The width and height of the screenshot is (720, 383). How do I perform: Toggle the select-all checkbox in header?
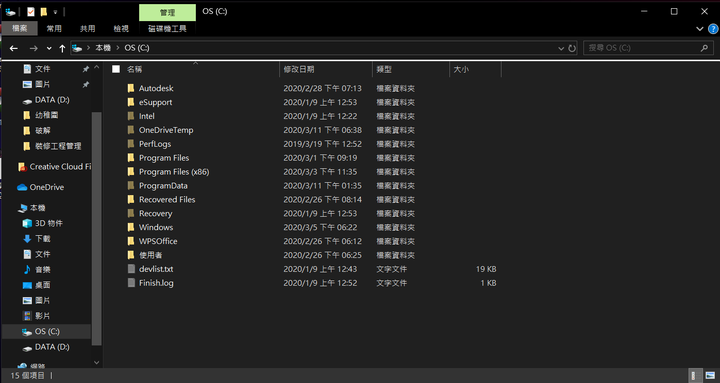click(x=116, y=69)
